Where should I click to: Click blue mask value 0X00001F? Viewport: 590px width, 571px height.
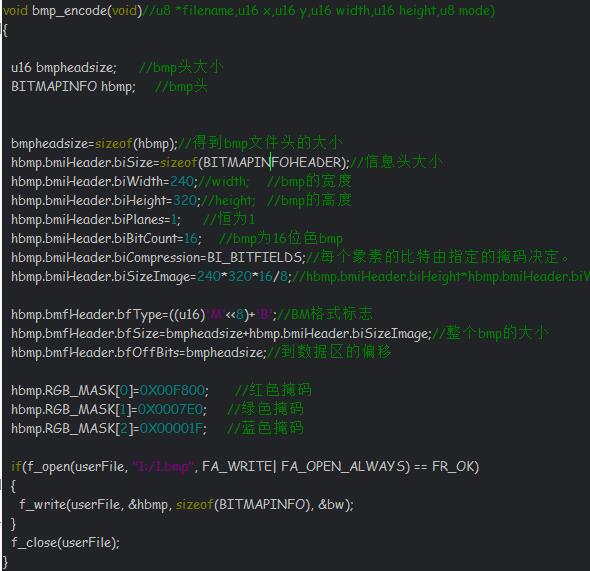[x=172, y=428]
